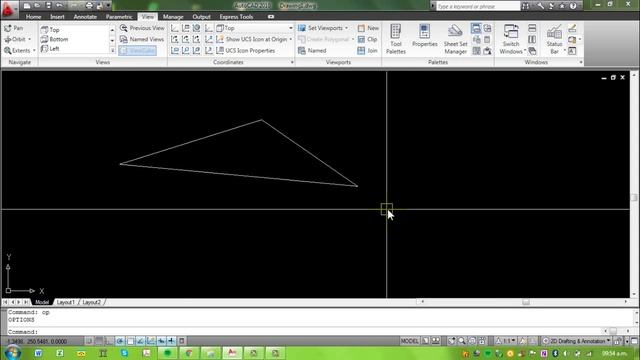This screenshot has height=360, width=640.
Task: Click the viewport Clip button
Action: point(367,39)
